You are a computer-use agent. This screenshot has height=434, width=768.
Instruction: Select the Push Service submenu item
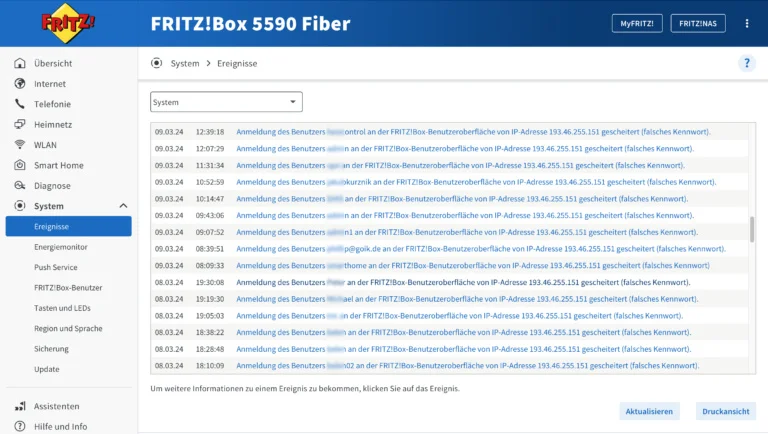tap(56, 267)
